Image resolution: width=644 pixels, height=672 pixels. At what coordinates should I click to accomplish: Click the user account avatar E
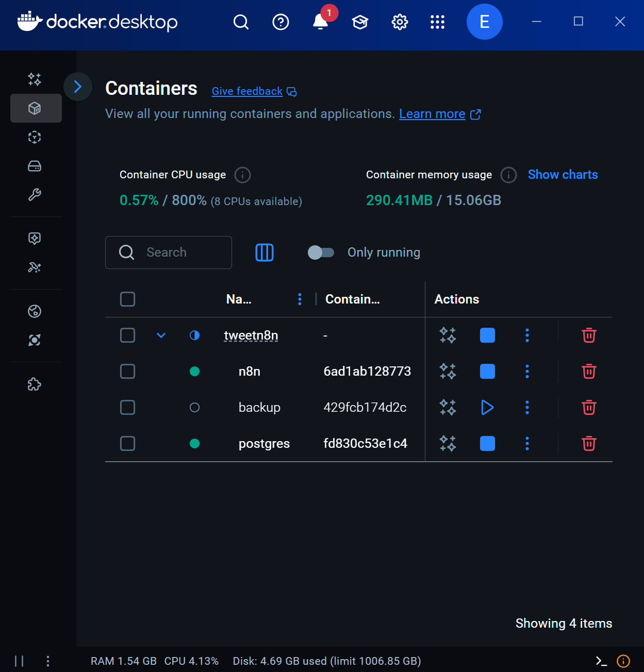pos(485,22)
